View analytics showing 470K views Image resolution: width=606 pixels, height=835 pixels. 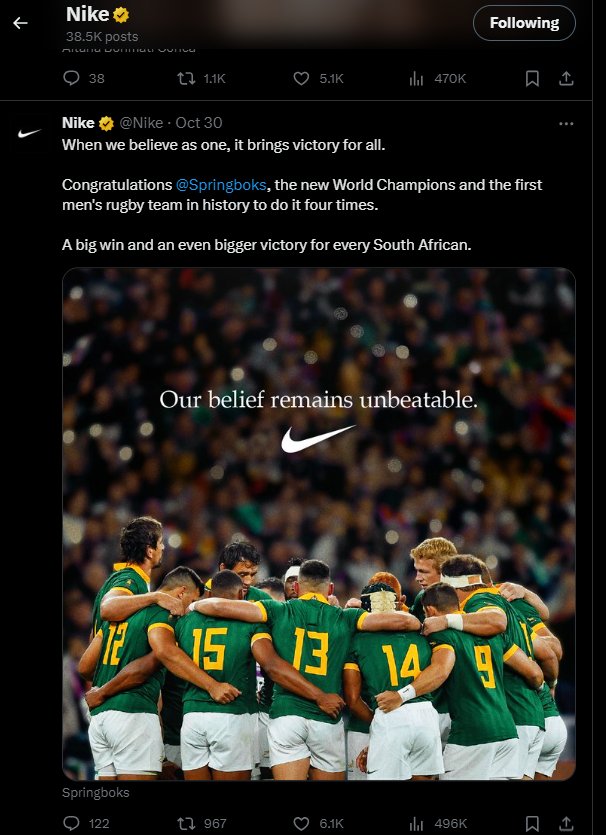pos(437,78)
